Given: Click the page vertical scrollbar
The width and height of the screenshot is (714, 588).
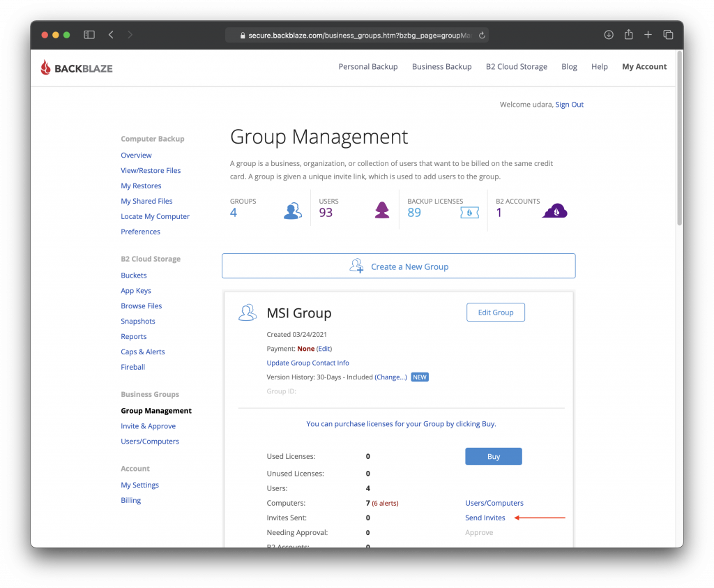Looking at the screenshot, I should [x=679, y=138].
